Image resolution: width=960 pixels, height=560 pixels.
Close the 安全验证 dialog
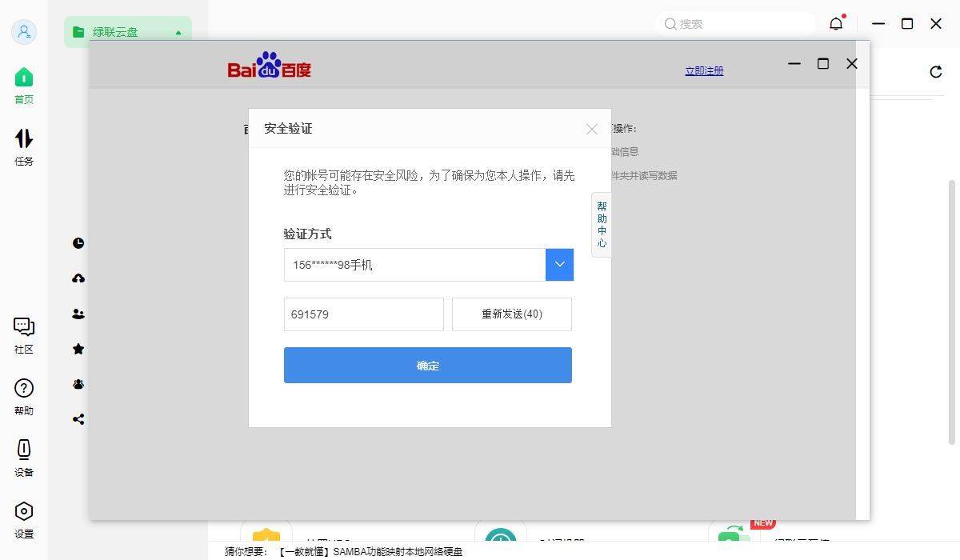592,129
